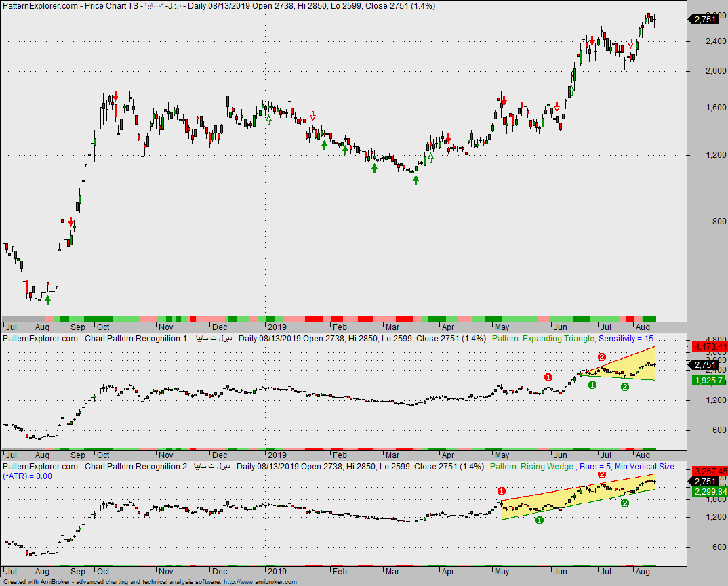Click red point 1 in the Rising Wedge panel
The height and width of the screenshot is (586, 728).
pos(502,491)
